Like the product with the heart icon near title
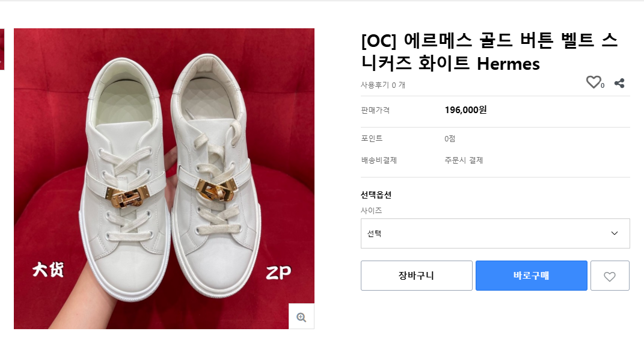Screen dimensions: 644x346 tap(593, 82)
